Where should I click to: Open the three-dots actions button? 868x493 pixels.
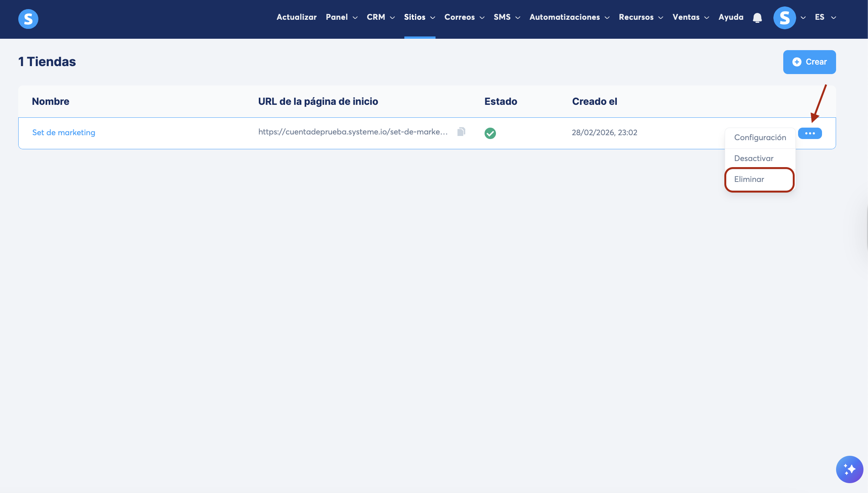coord(809,133)
